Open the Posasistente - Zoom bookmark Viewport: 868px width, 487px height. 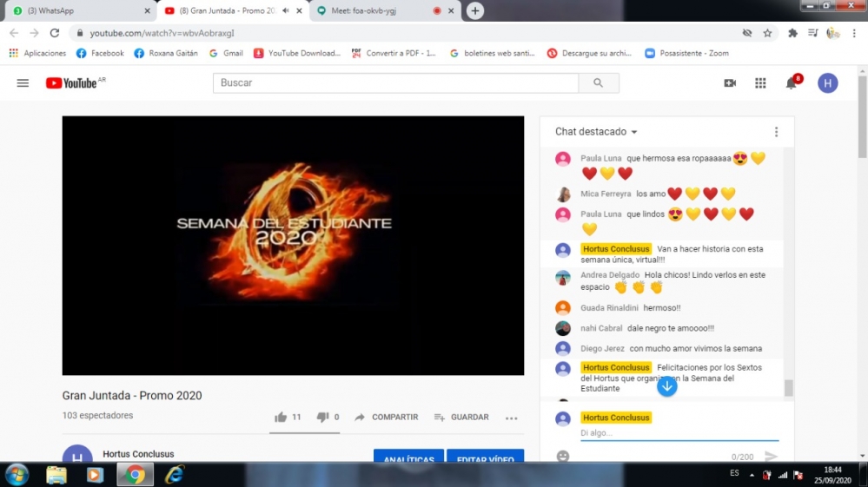[687, 53]
